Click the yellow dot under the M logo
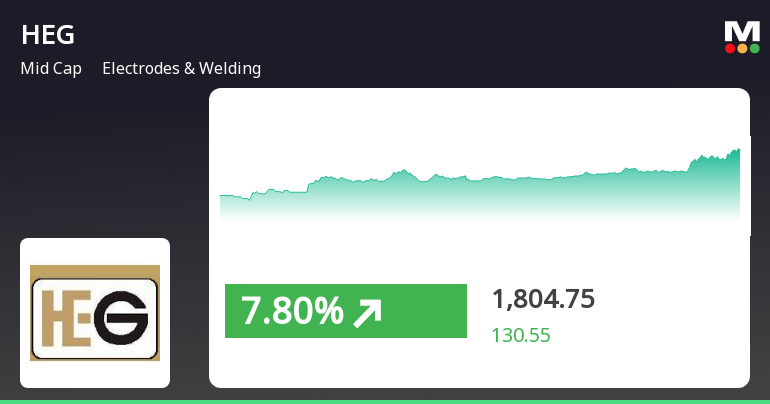Image resolution: width=770 pixels, height=404 pixels. (x=742, y=48)
